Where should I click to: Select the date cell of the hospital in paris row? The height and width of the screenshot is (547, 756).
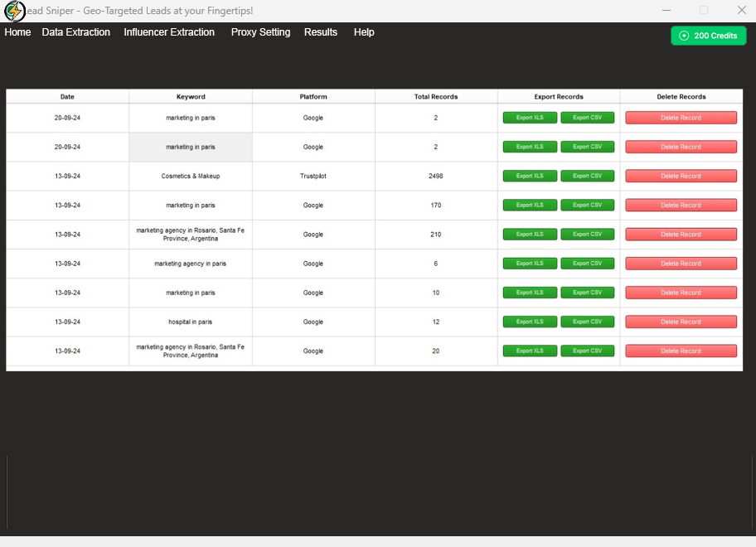tap(67, 322)
